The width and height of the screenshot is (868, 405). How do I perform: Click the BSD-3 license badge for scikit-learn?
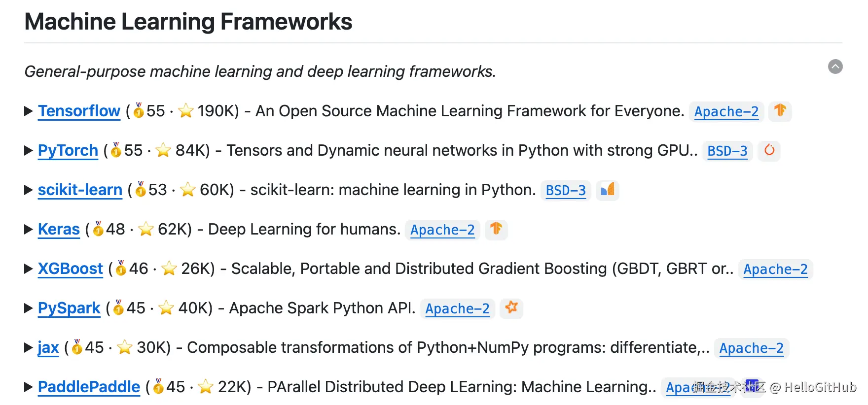click(x=566, y=190)
